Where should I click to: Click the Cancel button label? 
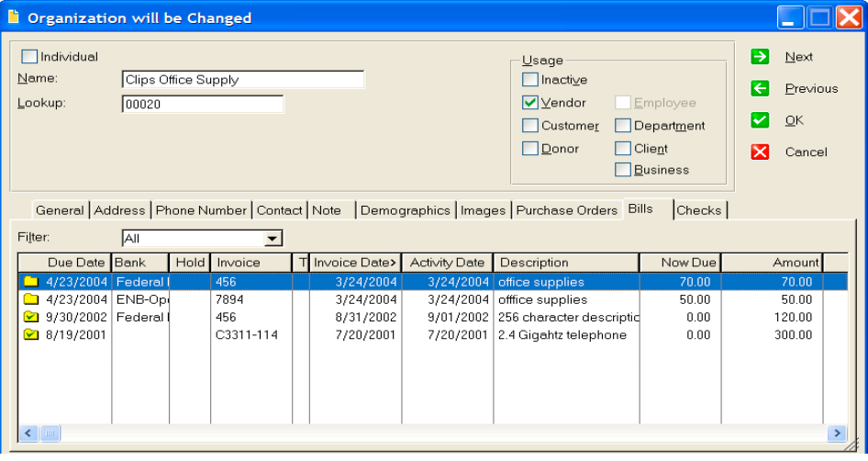806,152
